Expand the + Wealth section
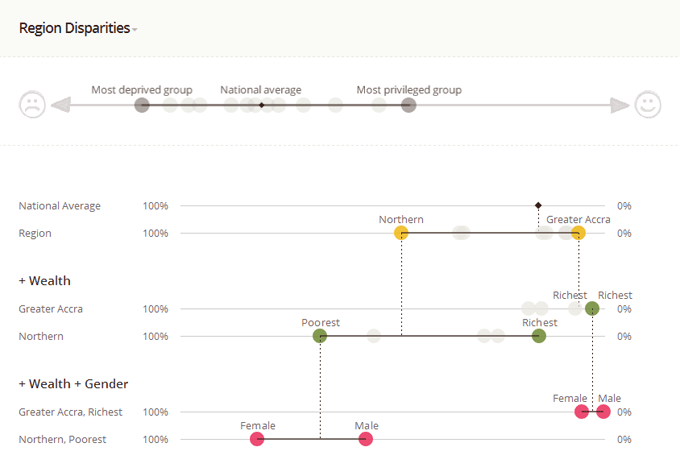 (x=44, y=281)
